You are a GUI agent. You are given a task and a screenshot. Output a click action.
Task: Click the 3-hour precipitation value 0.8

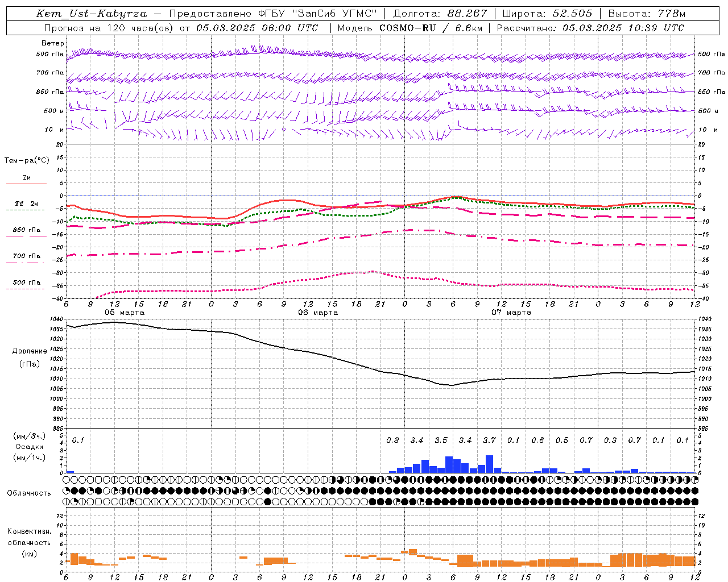392,440
